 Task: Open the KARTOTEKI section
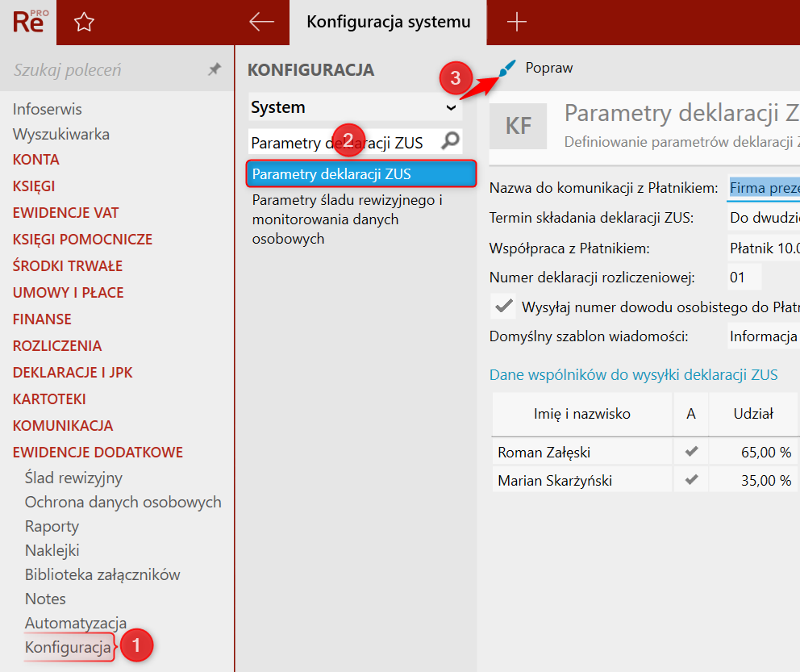[x=49, y=399]
